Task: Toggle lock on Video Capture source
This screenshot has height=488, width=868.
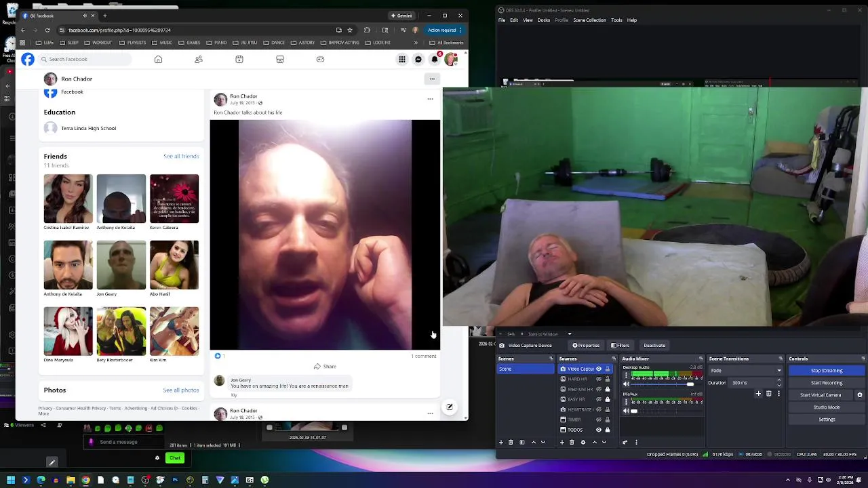Action: pos(608,369)
